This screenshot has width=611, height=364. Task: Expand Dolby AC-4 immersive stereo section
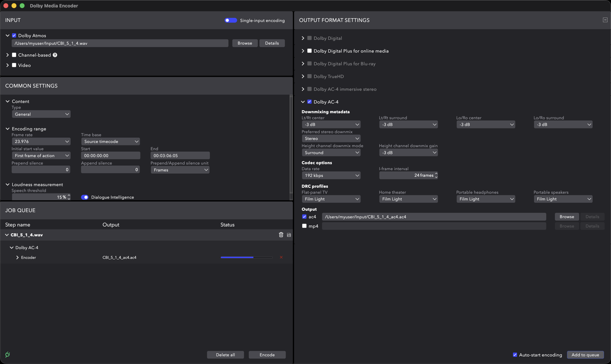pos(303,89)
